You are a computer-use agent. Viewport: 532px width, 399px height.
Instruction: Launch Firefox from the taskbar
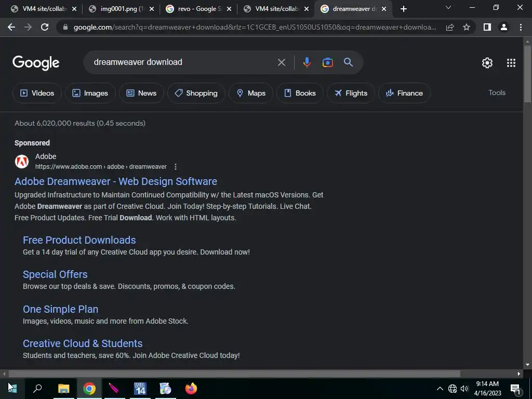(191, 389)
